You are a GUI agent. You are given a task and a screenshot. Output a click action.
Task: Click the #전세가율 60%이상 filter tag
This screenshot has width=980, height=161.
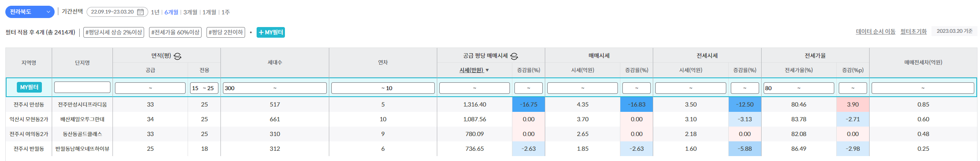175,32
